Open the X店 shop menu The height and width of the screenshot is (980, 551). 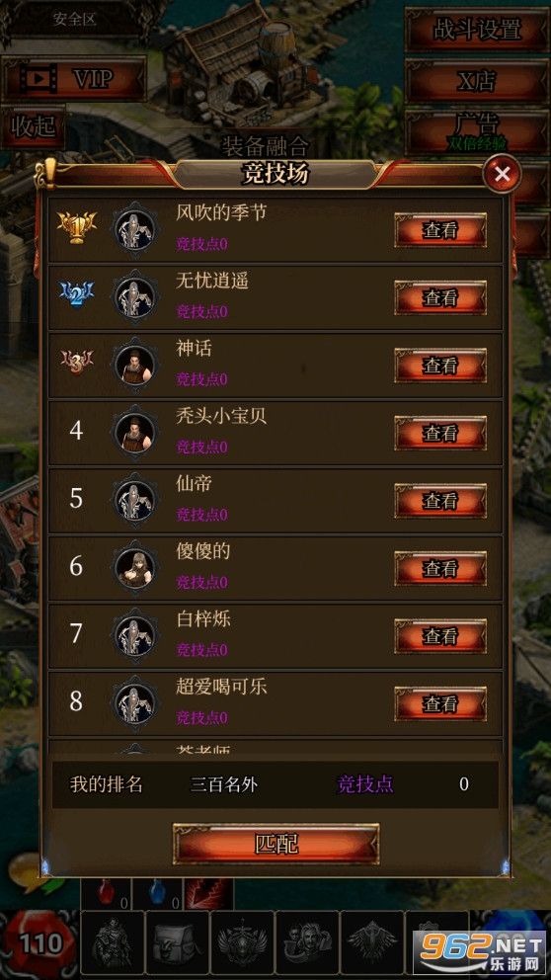coord(477,81)
